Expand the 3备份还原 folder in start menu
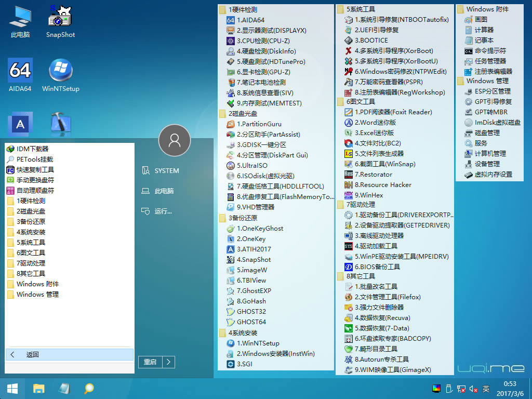The width and height of the screenshot is (532, 399). click(x=70, y=222)
